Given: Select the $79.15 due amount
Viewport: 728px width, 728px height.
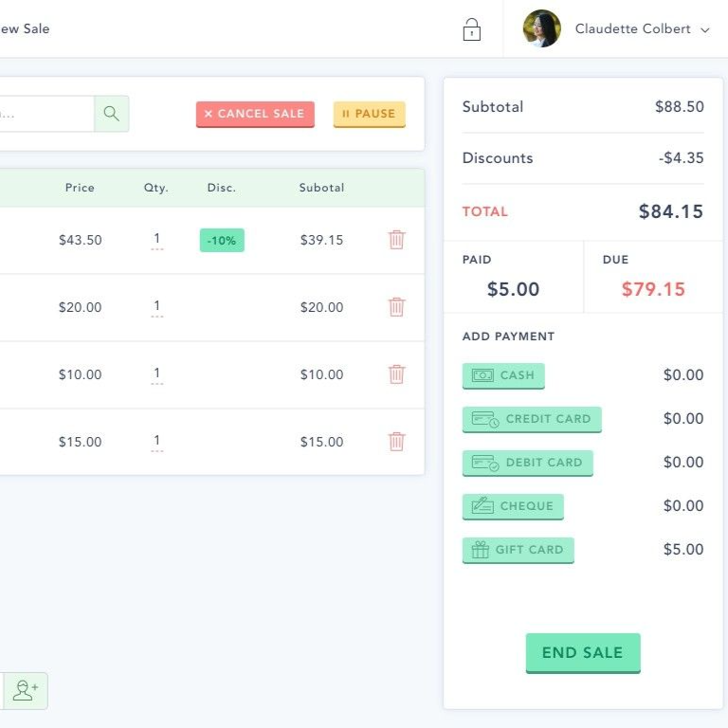Looking at the screenshot, I should coord(653,289).
